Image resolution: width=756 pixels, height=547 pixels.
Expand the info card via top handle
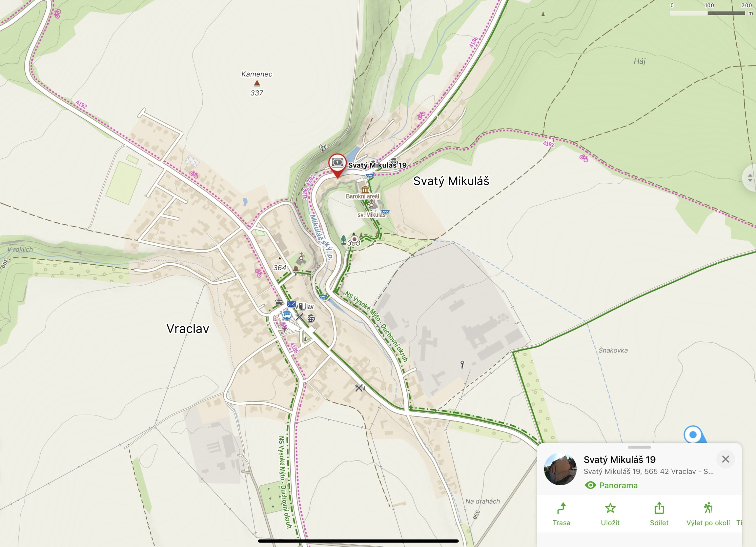(x=639, y=447)
